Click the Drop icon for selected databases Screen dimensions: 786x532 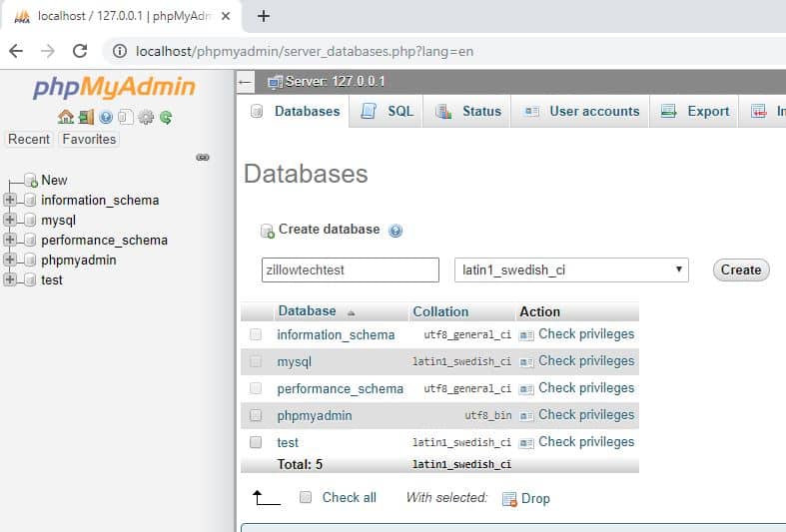click(509, 499)
